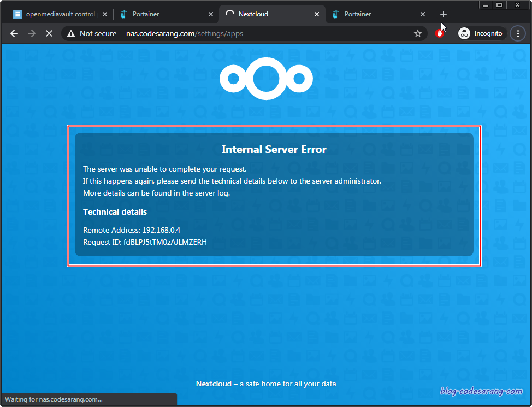Image resolution: width=532 pixels, height=407 pixels.
Task: Close the first Portainer tab
Action: [211, 14]
